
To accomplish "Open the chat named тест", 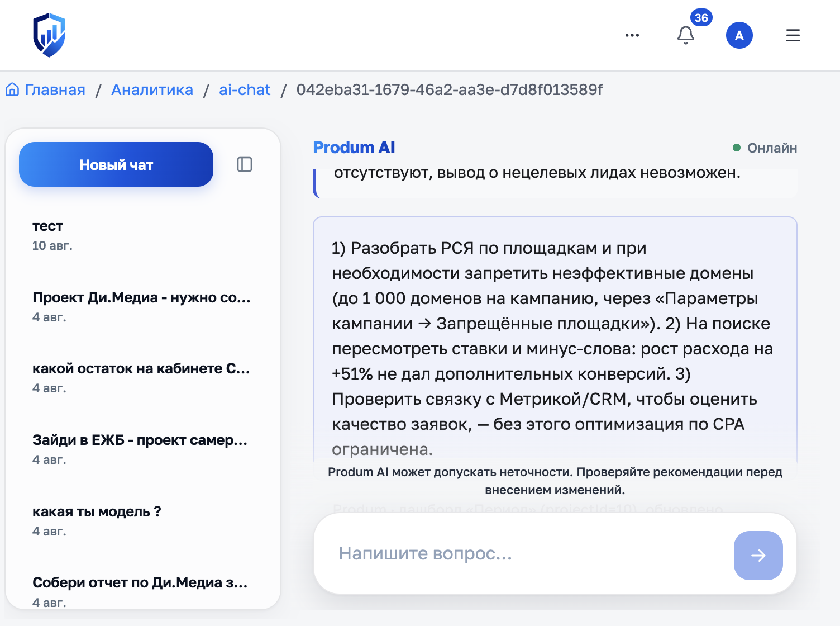I will click(142, 235).
